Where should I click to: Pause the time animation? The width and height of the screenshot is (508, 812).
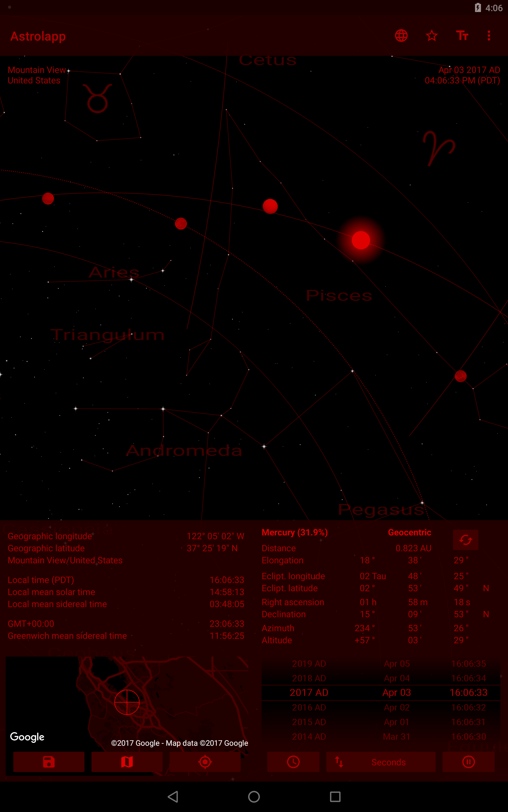(x=468, y=762)
